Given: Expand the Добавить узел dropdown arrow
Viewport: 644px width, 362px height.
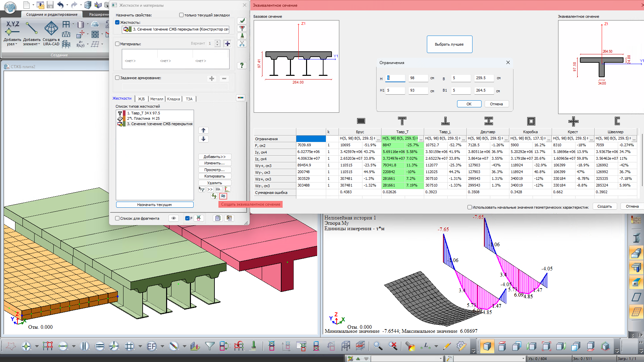Looking at the screenshot, I should [x=16, y=44].
